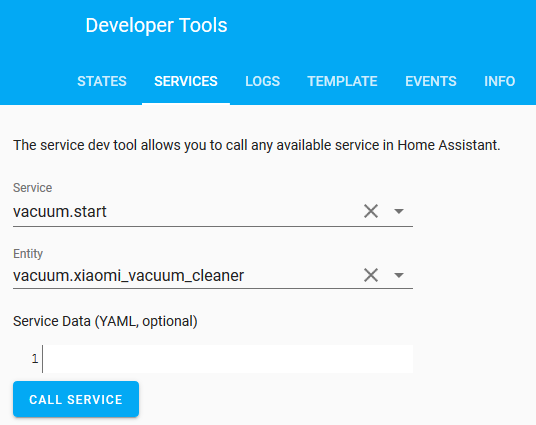Go to the TEMPLATE tab
Image resolution: width=536 pixels, height=425 pixels.
[x=342, y=81]
